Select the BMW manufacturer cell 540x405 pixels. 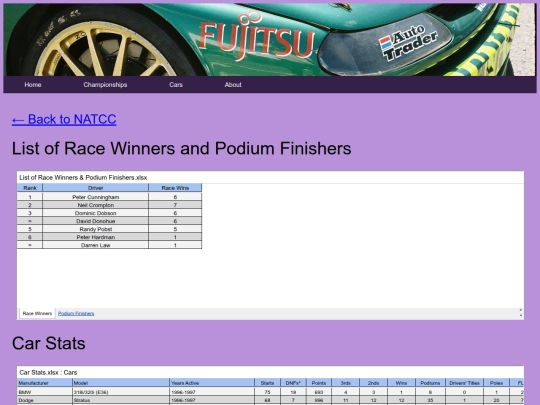45,392
